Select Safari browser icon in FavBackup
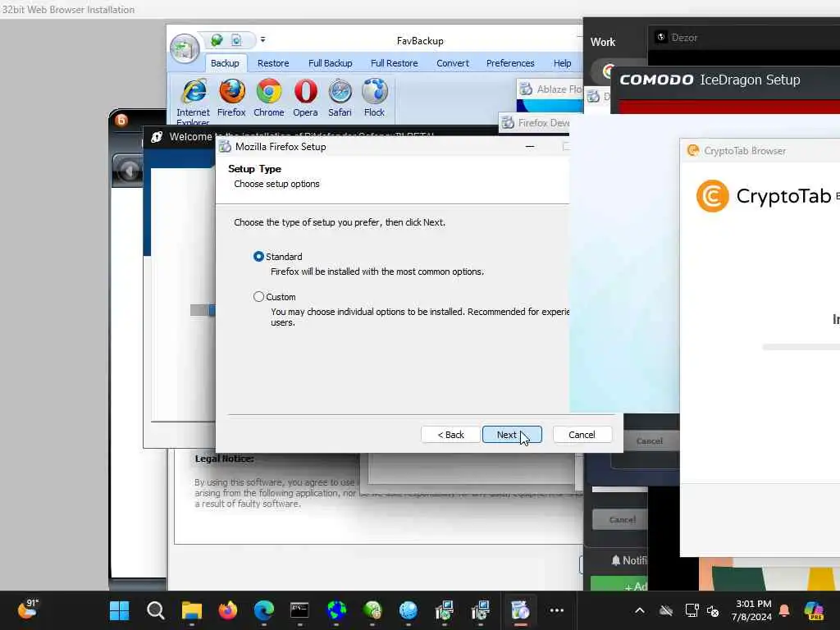The image size is (840, 630). pyautogui.click(x=340, y=98)
